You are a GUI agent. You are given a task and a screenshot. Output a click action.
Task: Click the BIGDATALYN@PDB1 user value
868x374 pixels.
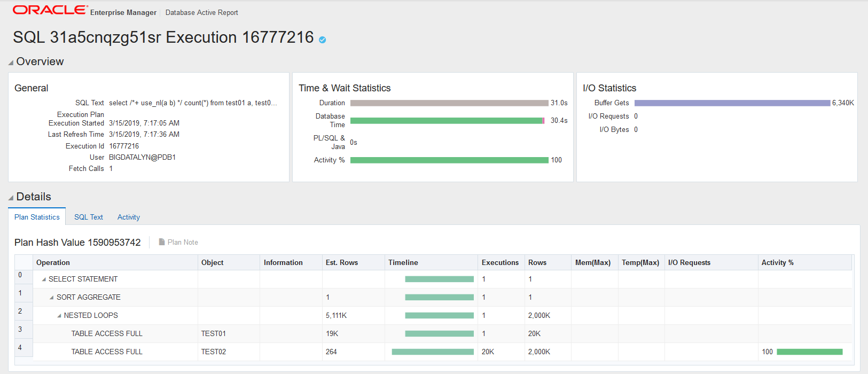point(142,158)
